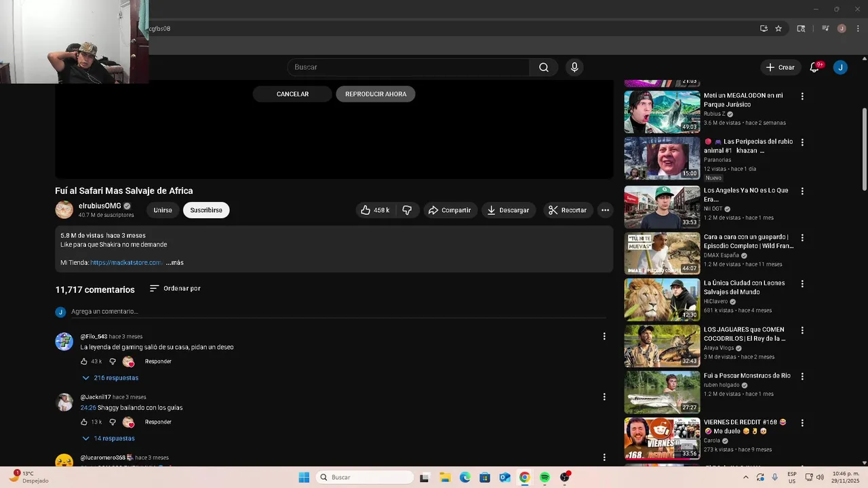Like the @Jacknil17 comment
The width and height of the screenshot is (868, 488).
[84, 422]
